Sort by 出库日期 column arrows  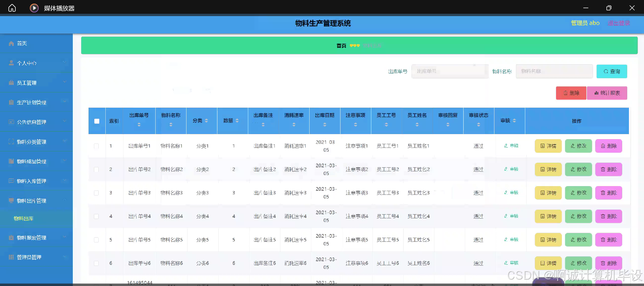pos(325,125)
